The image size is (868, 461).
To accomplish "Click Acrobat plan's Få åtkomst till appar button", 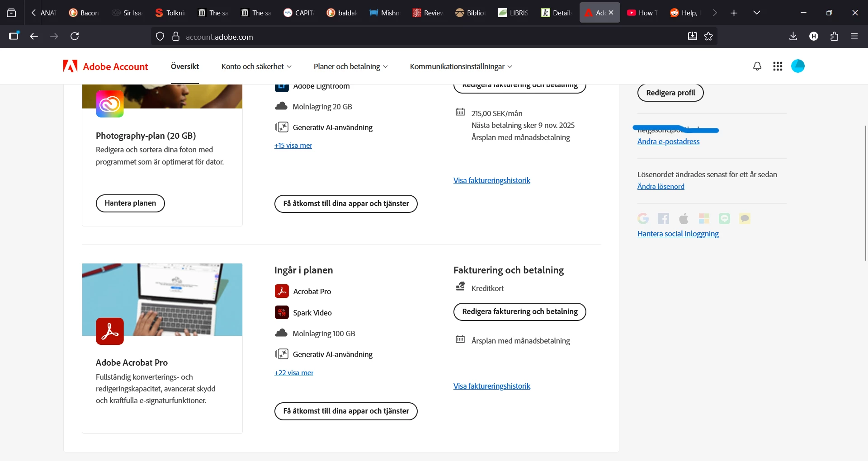I will pos(346,411).
